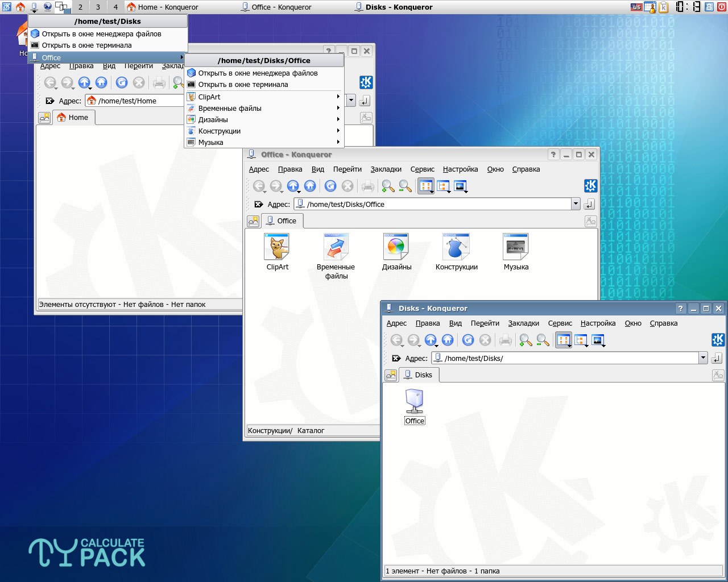Screen dimensions: 728x582
Task: Click Print icon in Office Konqueror toolbar
Action: coord(368,186)
